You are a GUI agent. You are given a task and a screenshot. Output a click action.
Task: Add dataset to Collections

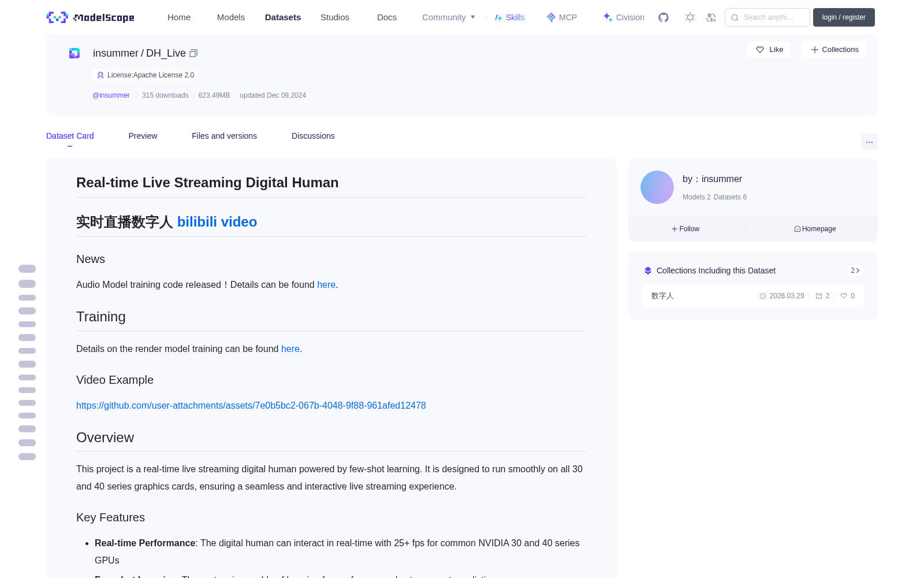pos(834,50)
